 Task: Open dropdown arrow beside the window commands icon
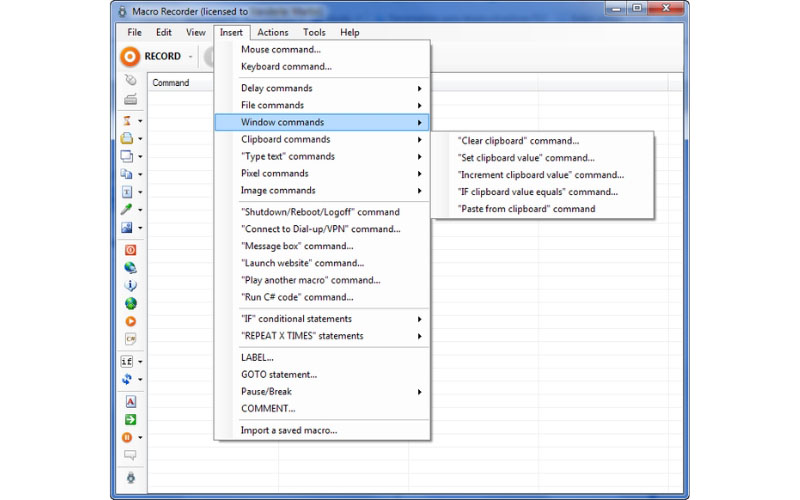pyautogui.click(x=140, y=157)
